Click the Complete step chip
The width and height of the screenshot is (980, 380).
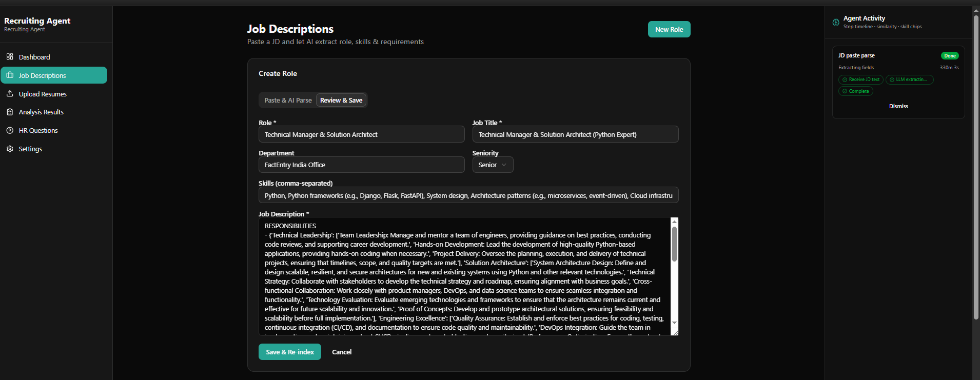(x=856, y=91)
